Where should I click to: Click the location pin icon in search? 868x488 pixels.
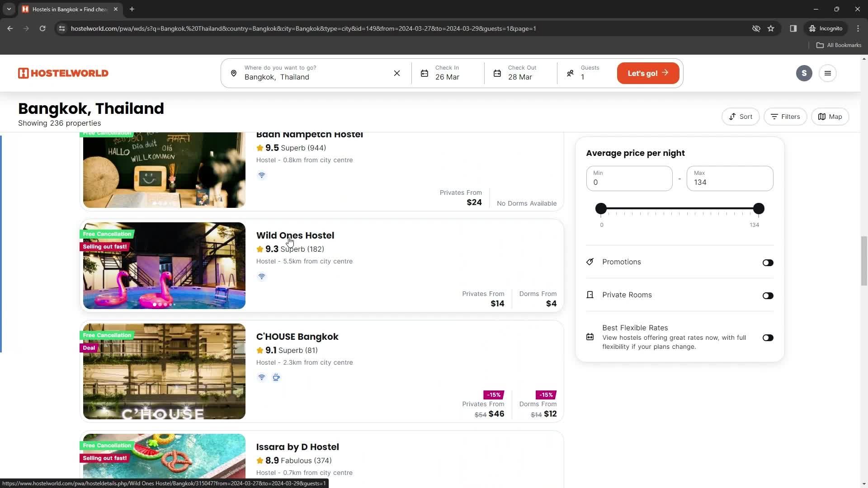(234, 73)
